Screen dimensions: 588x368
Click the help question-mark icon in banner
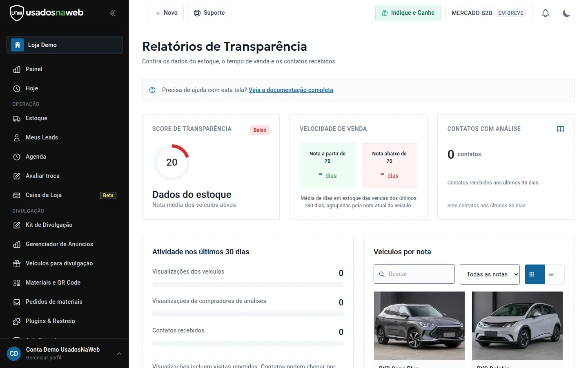tap(152, 90)
